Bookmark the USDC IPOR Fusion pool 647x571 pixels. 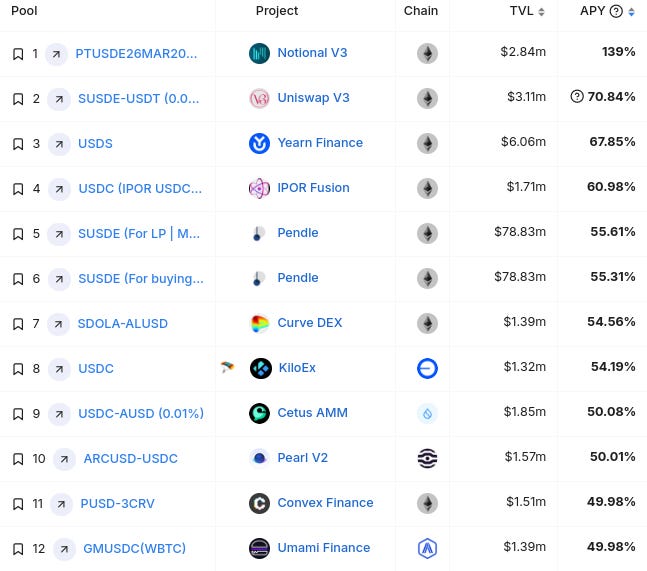click(x=18, y=189)
